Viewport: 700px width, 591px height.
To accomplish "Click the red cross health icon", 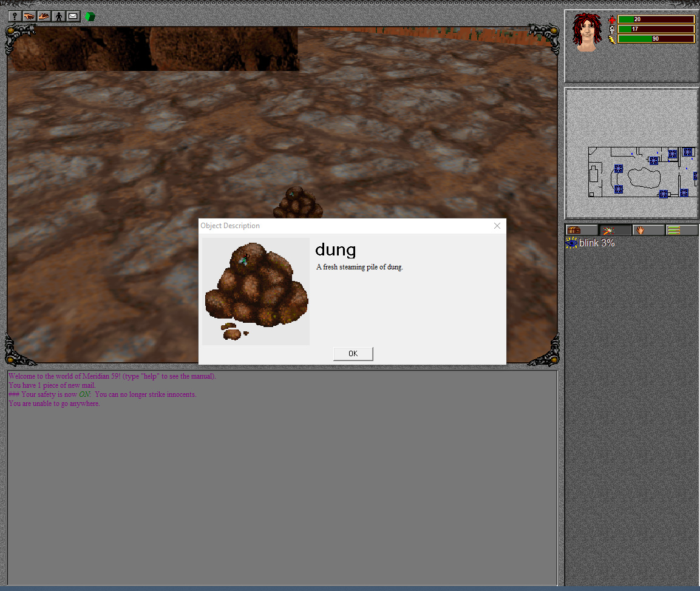I will coord(612,19).
